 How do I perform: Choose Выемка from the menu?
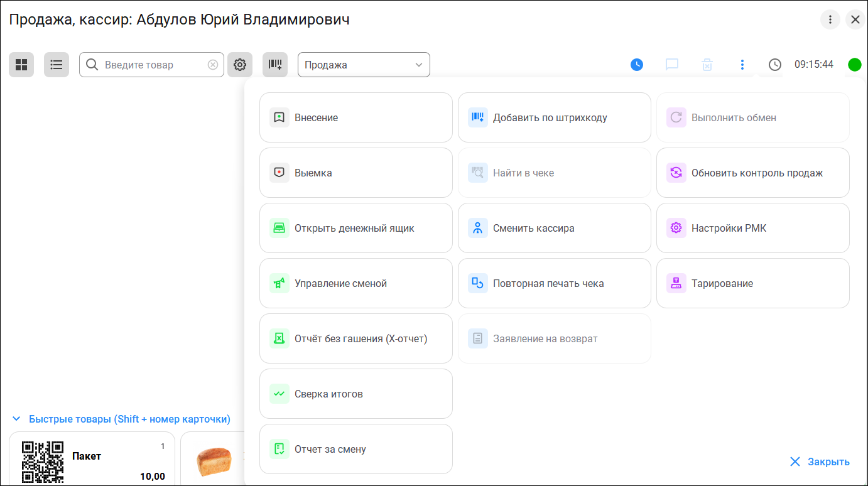click(x=355, y=173)
